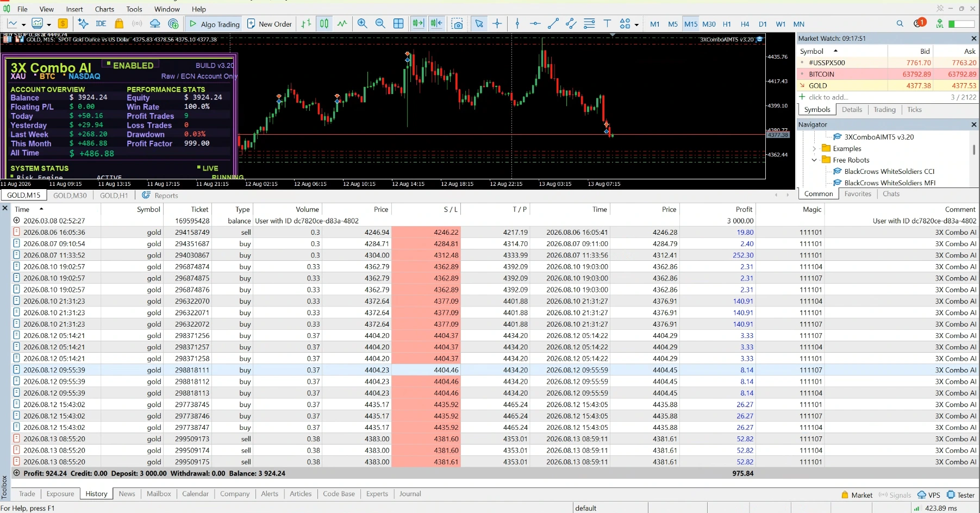Select the BITCOIN row in Market Watch

pyautogui.click(x=887, y=74)
